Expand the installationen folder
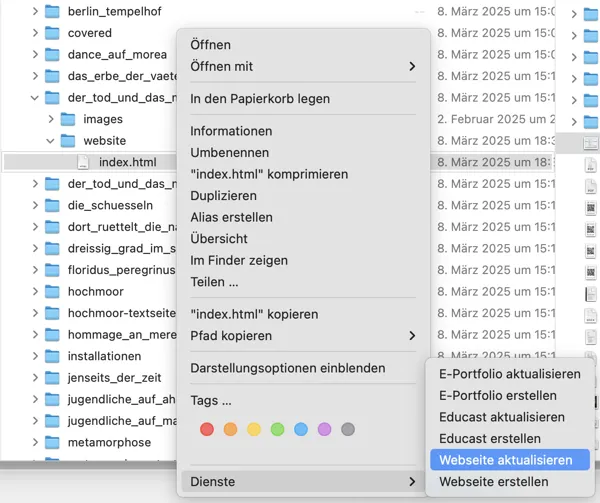Image resolution: width=600 pixels, height=503 pixels. click(35, 356)
